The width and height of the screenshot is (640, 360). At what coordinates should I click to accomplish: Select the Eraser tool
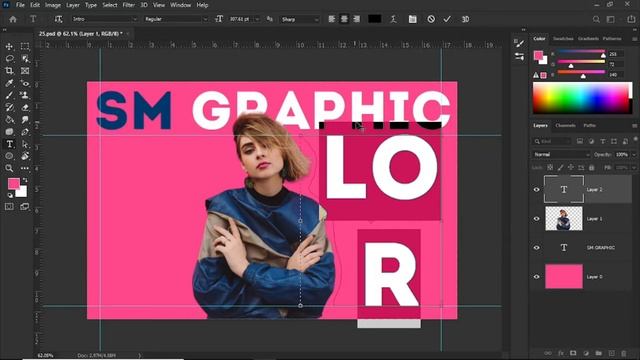click(x=25, y=107)
